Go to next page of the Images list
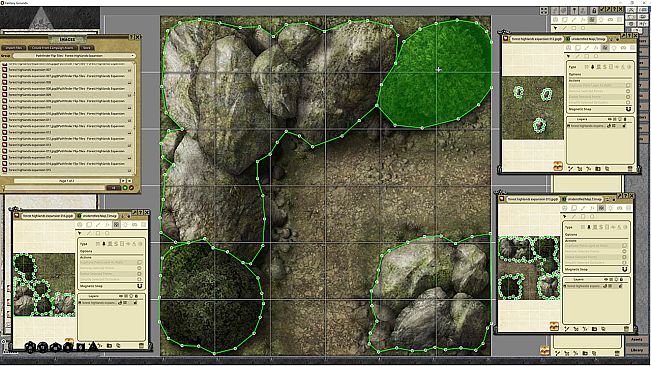 (x=123, y=181)
